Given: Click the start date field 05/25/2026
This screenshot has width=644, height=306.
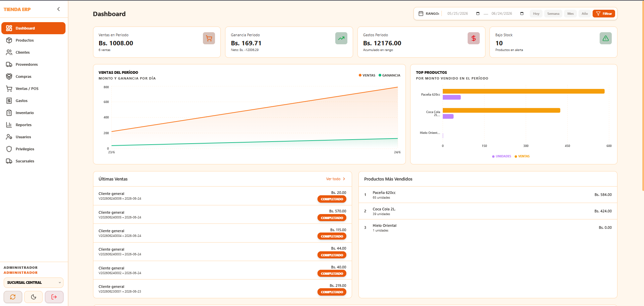Looking at the screenshot, I should click(x=458, y=13).
